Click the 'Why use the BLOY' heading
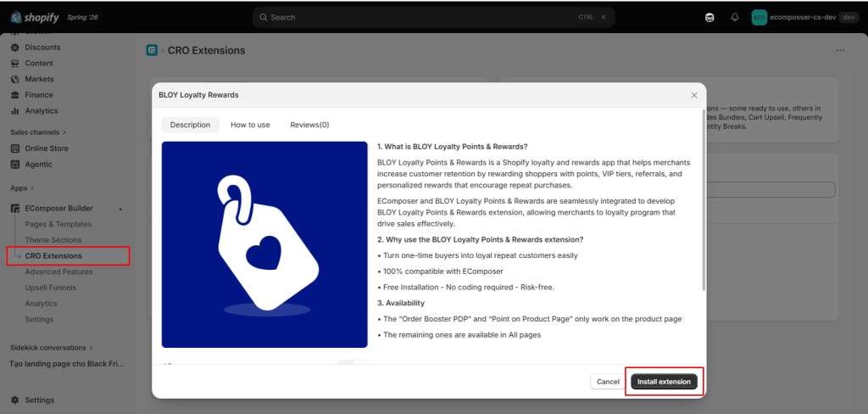 pyautogui.click(x=480, y=239)
